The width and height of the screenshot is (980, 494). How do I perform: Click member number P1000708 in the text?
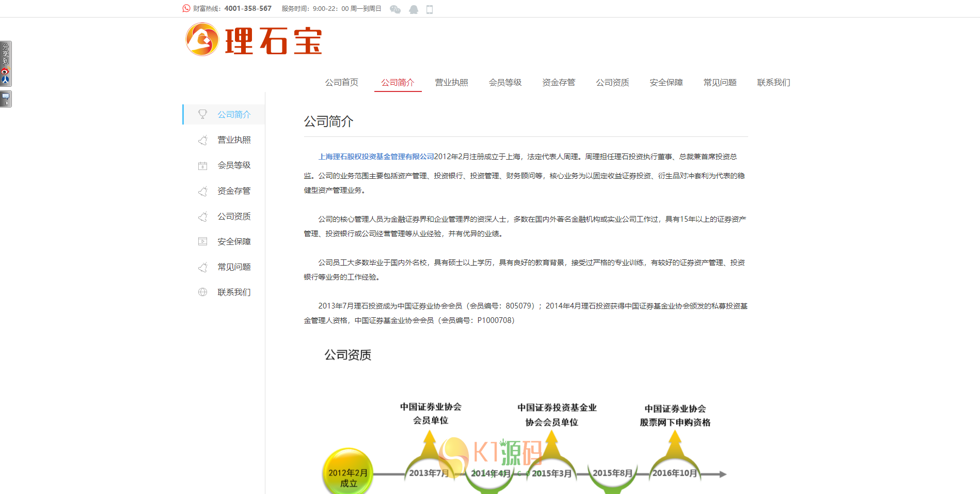click(x=494, y=320)
